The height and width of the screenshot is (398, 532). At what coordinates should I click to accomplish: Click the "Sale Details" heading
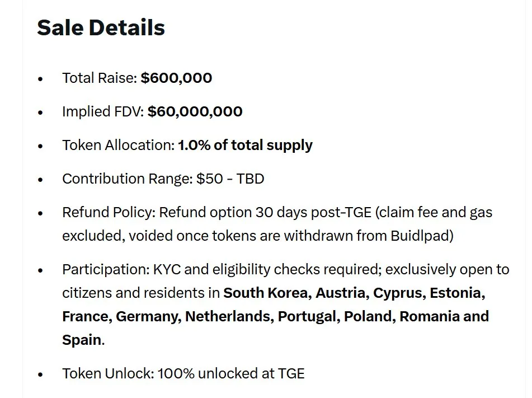pos(101,28)
